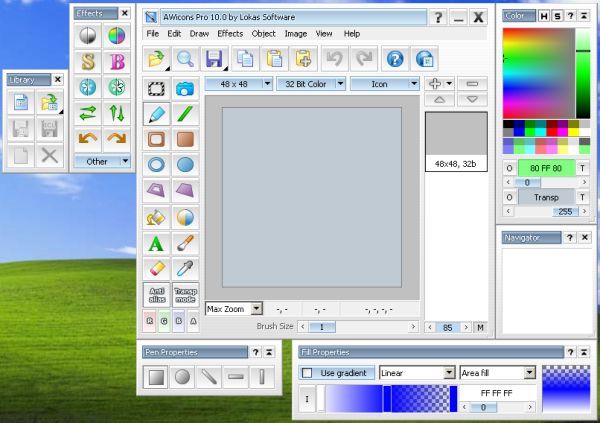Select the filled rounded rectangle tool
Image resolution: width=600 pixels, height=423 pixels.
tap(185, 139)
